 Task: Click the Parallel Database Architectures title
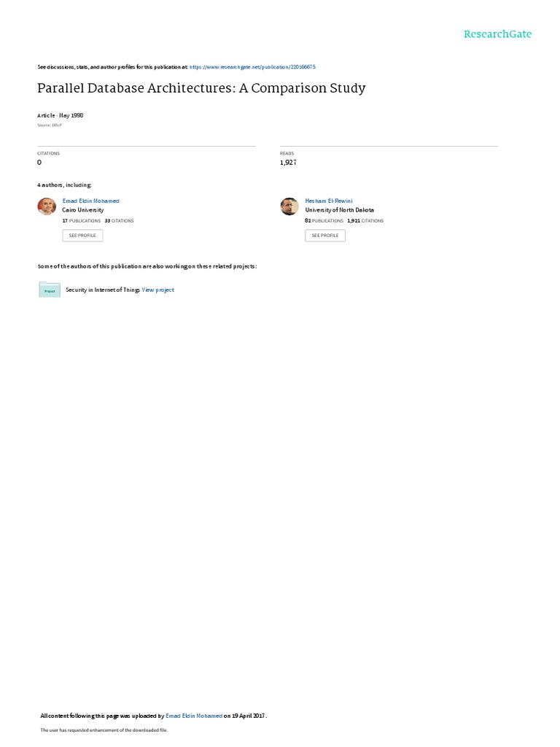point(201,88)
